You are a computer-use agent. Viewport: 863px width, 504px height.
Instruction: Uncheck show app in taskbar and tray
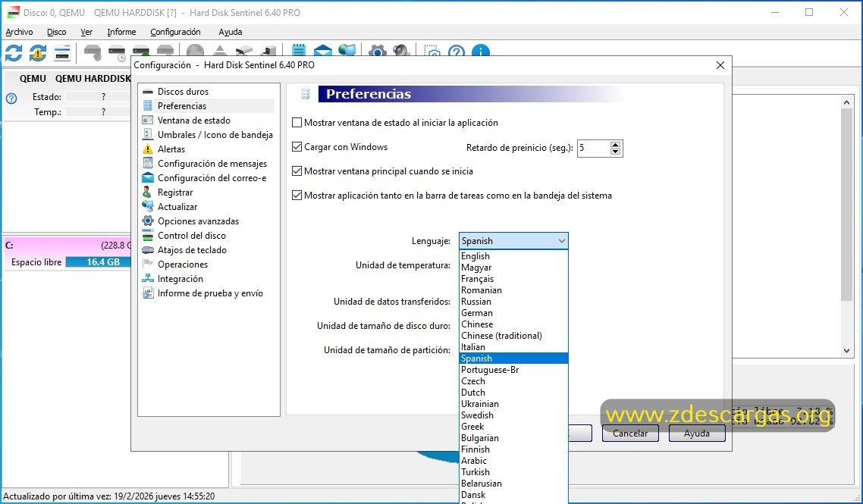297,196
